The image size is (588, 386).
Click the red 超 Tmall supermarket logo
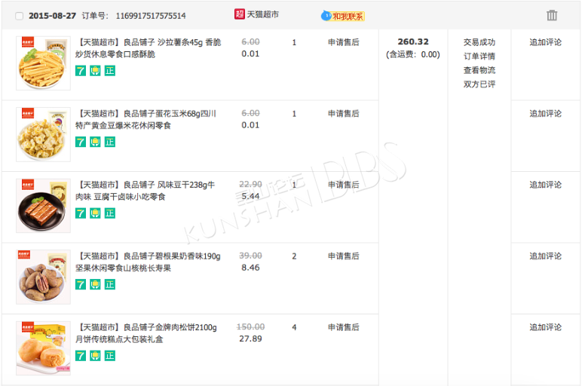point(240,14)
